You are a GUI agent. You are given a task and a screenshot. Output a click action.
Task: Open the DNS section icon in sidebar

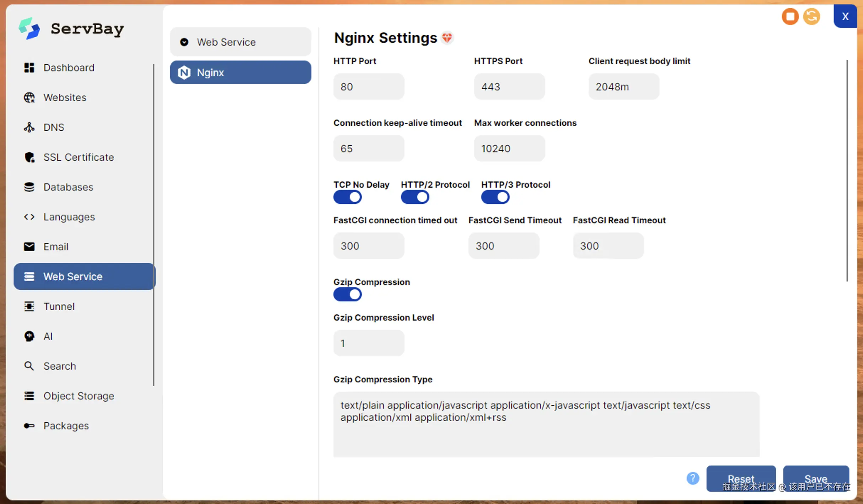coord(29,127)
